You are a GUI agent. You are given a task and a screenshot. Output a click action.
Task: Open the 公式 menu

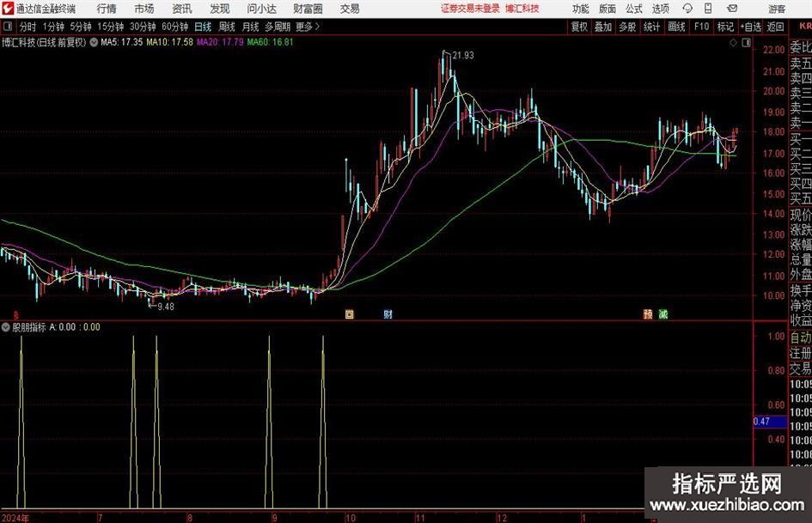tap(634, 9)
